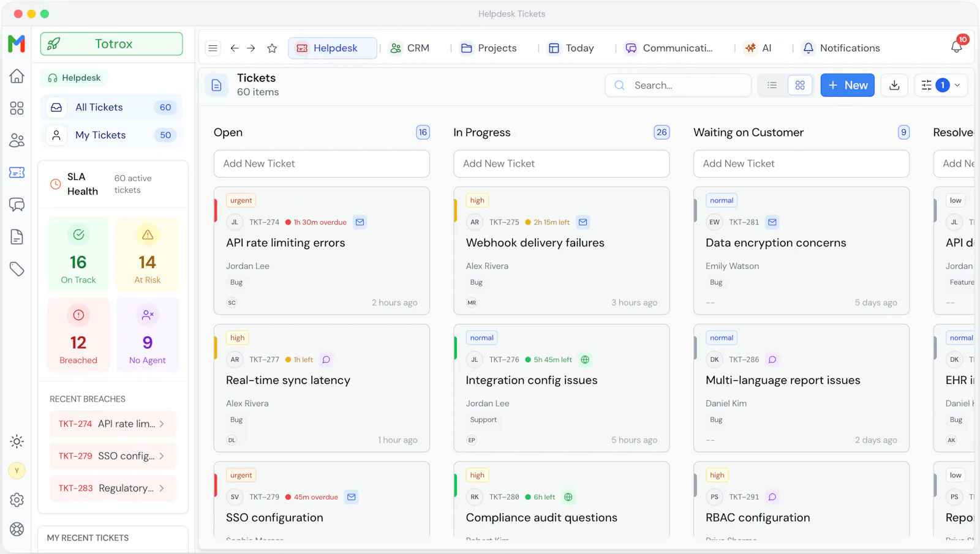Screen dimensions: 980x554
Task: Open the Breached SLA card
Action: (x=78, y=335)
